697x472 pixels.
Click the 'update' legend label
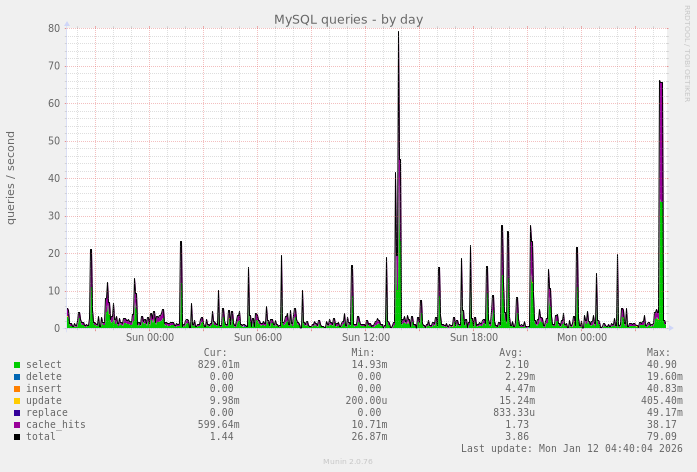pyautogui.click(x=44, y=400)
